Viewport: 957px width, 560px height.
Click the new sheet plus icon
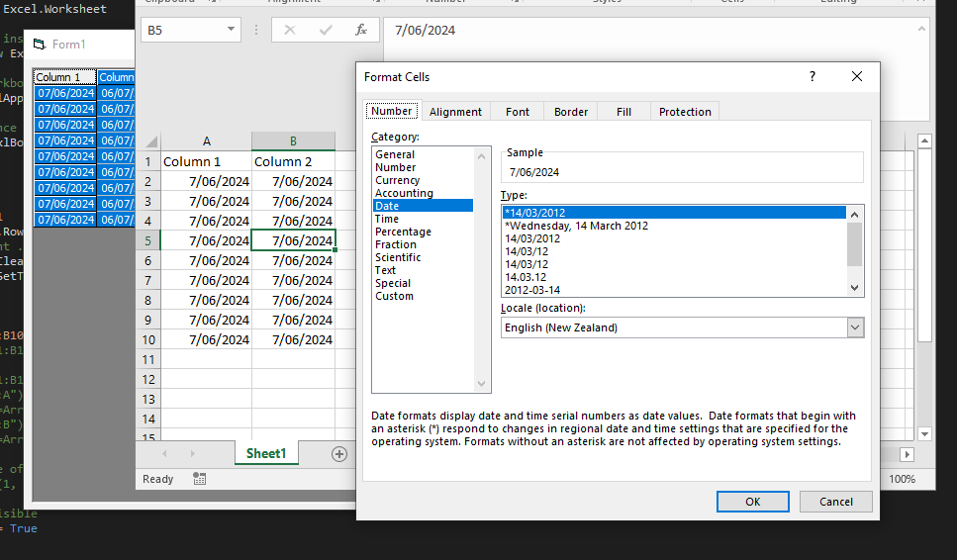point(339,454)
